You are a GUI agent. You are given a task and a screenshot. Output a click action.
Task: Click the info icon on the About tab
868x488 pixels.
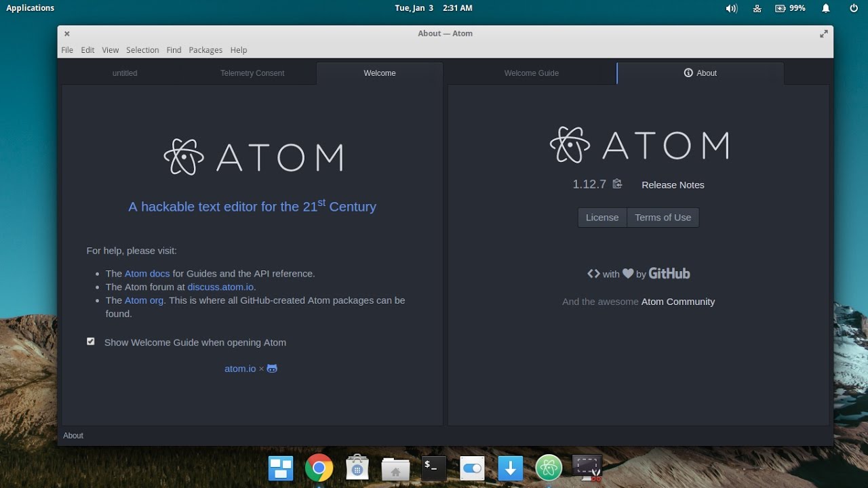coord(688,73)
